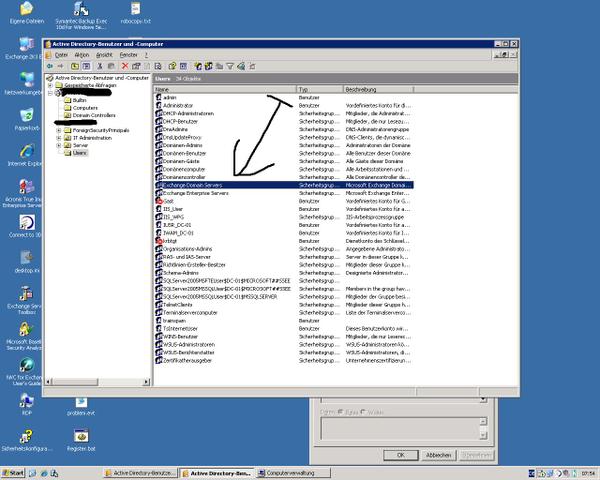
Task: Open the Ansicht menu
Action: click(104, 55)
